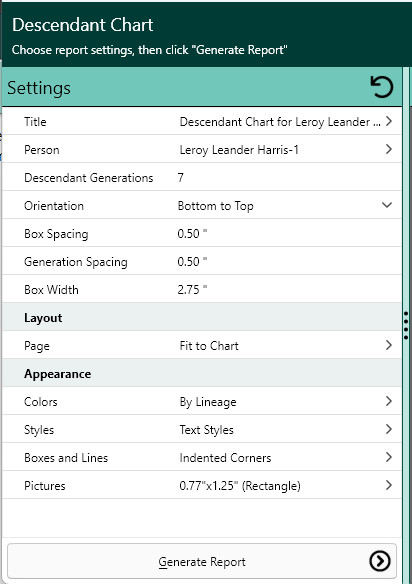Click the Title row label

click(35, 122)
